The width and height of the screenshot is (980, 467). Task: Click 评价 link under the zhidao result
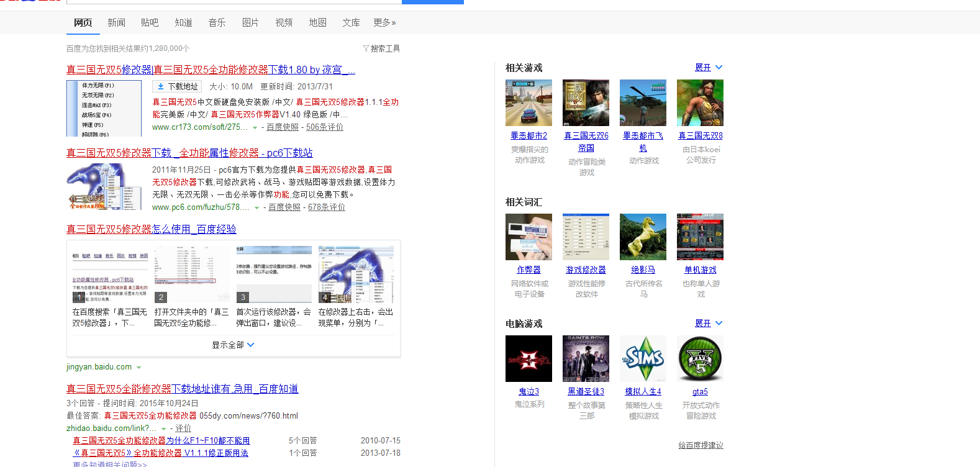pos(183,428)
